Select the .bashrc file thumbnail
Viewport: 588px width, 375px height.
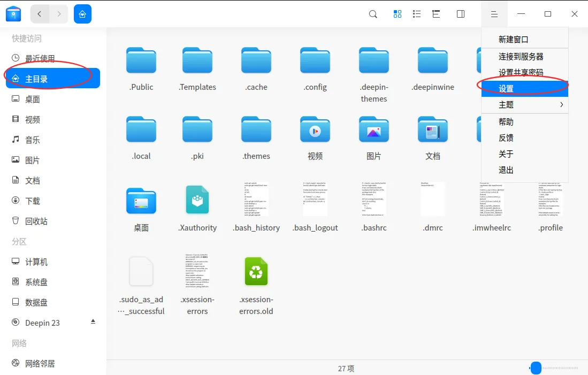pos(373,200)
